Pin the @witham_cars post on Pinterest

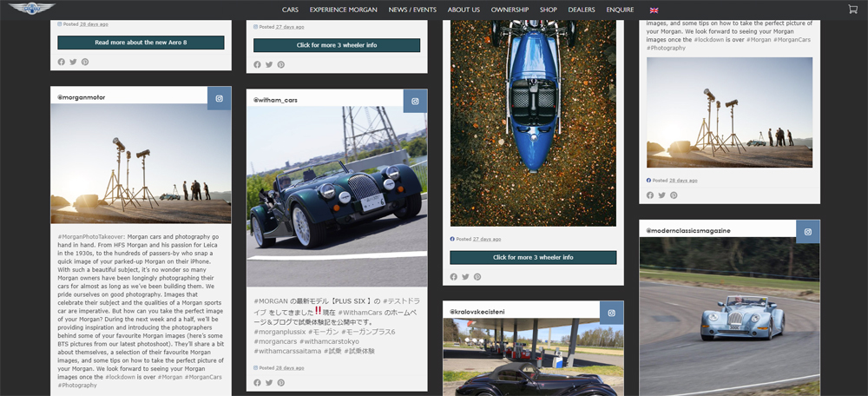point(280,383)
